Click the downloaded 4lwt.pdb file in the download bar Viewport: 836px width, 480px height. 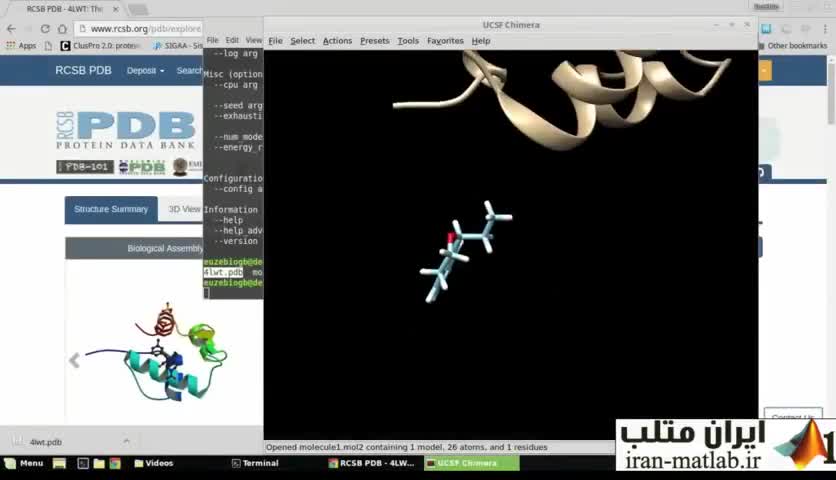point(46,442)
